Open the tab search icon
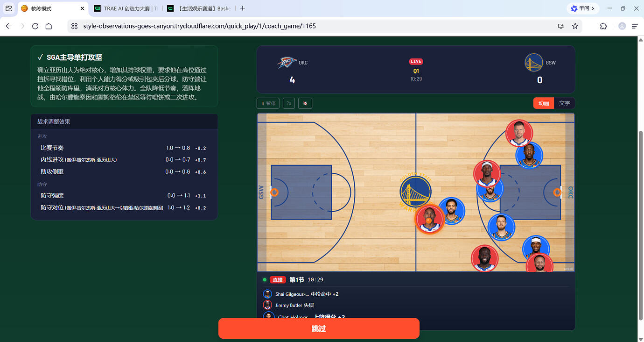 8,8
